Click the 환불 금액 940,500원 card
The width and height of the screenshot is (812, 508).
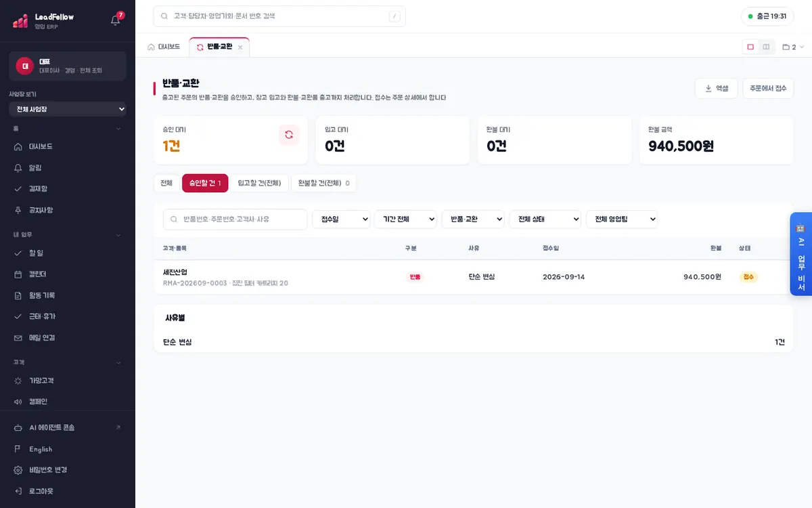[716, 140]
